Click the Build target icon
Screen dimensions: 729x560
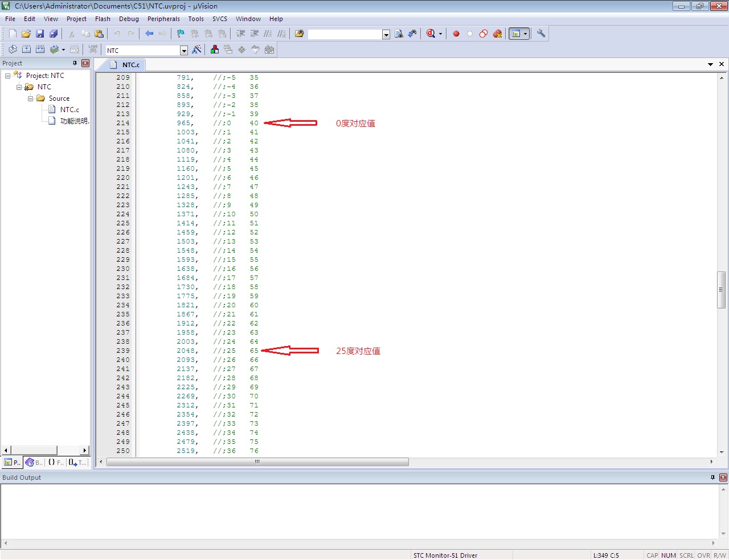pyautogui.click(x=26, y=50)
